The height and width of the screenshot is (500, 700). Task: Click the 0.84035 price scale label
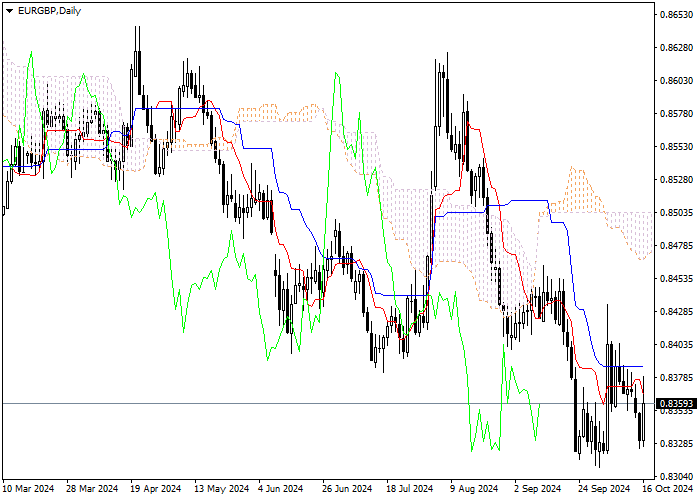677,345
